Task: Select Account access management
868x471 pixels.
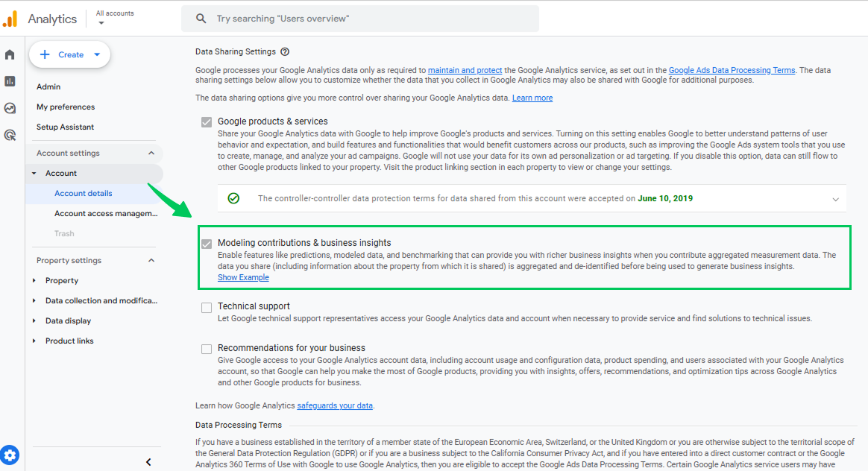Action: 106,213
